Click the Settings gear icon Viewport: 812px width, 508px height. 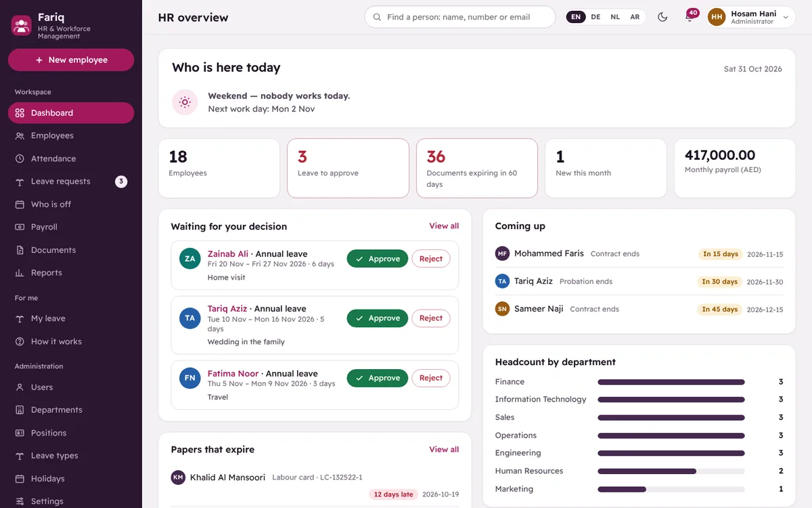(20, 501)
